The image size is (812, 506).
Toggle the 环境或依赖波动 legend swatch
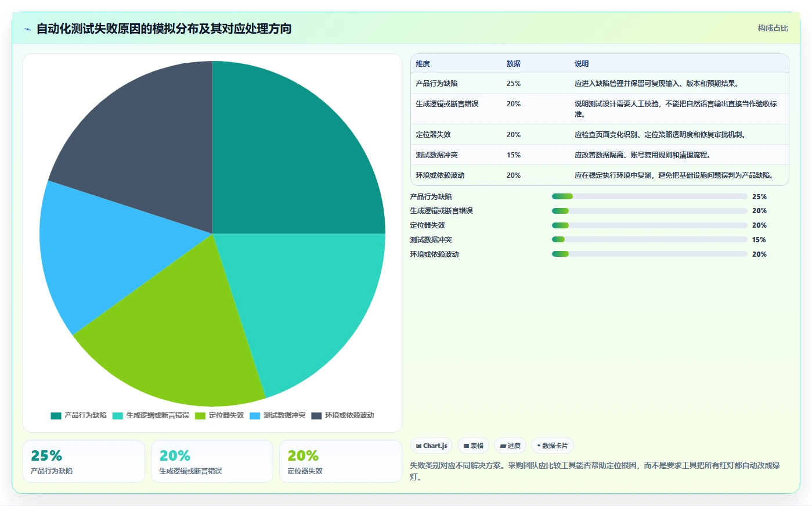click(316, 416)
